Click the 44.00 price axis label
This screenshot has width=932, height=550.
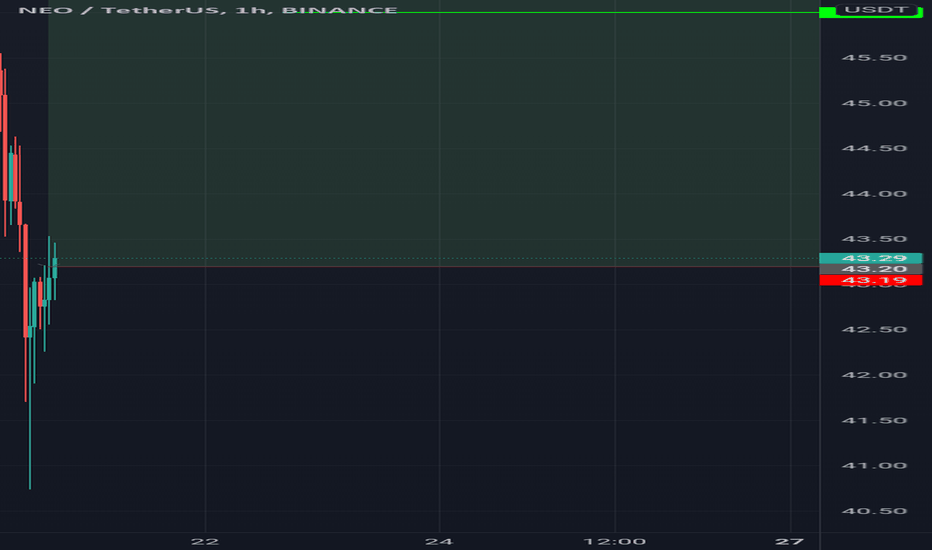point(874,194)
